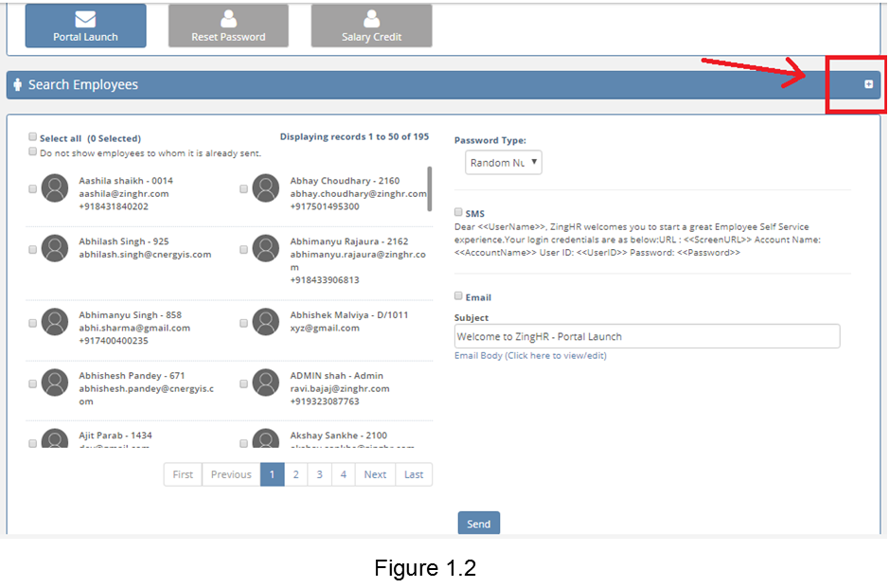Click the email aashila@zinghr.com
Screen dimensions: 889x588
click(x=124, y=193)
